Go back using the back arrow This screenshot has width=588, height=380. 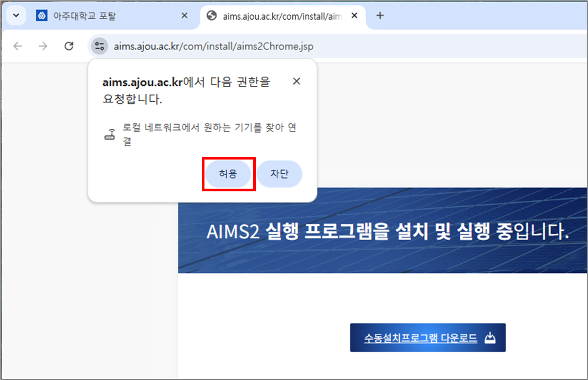pyautogui.click(x=18, y=46)
